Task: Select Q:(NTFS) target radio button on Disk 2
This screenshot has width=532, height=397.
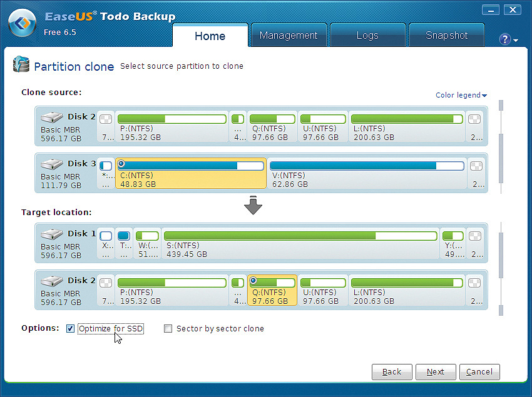Action: point(253,281)
